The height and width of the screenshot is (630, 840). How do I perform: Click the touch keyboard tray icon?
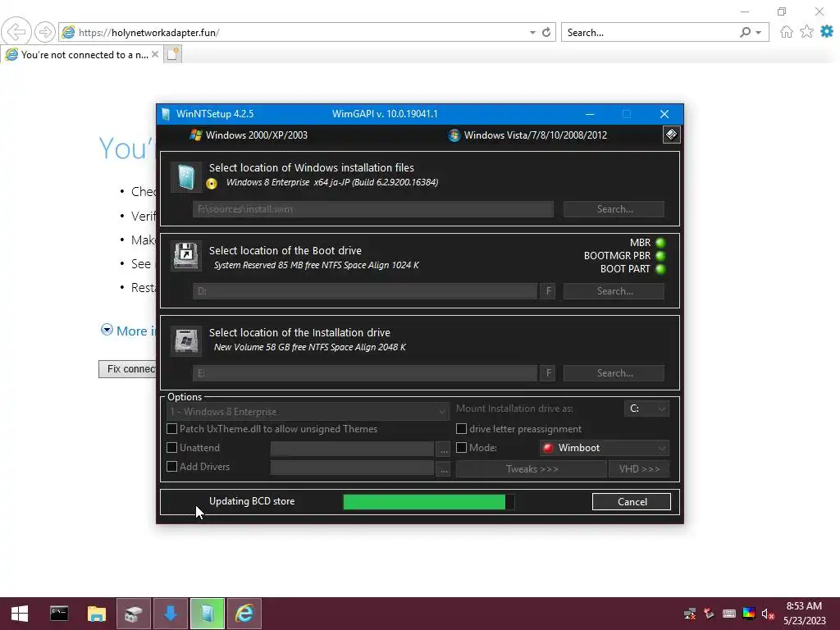coord(729,614)
